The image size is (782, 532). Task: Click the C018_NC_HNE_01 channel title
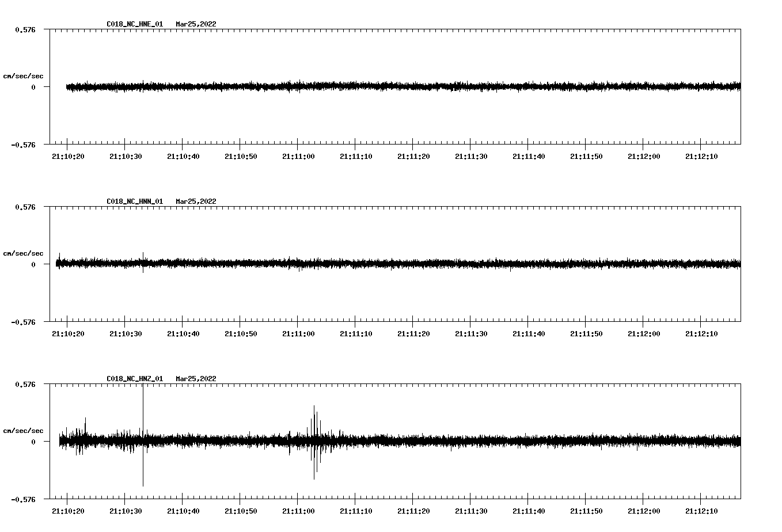pos(135,24)
